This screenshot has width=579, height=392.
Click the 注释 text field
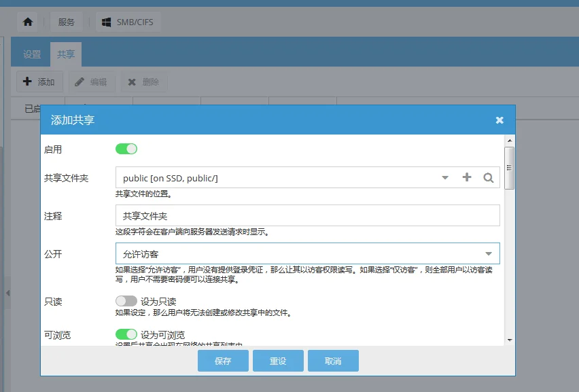308,215
